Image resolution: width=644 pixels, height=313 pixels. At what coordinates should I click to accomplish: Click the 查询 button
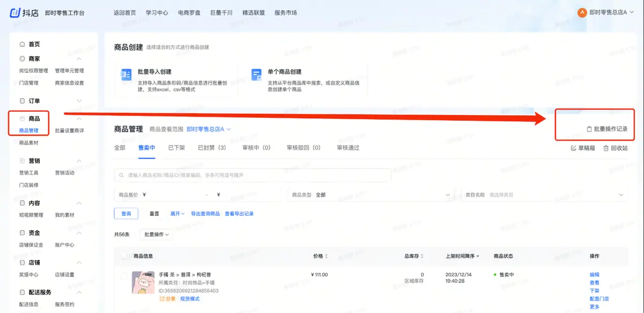[x=126, y=214]
